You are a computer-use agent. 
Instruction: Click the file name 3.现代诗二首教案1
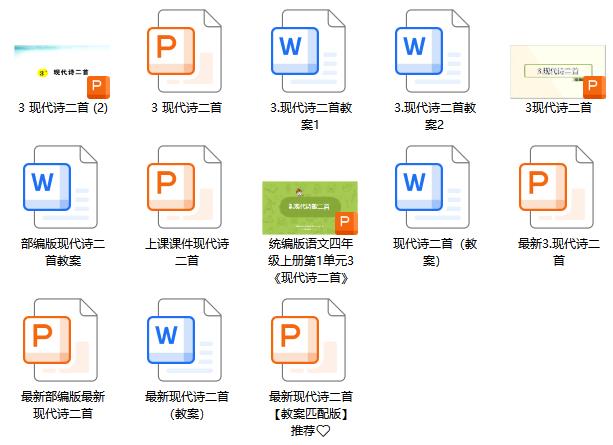[x=310, y=116]
